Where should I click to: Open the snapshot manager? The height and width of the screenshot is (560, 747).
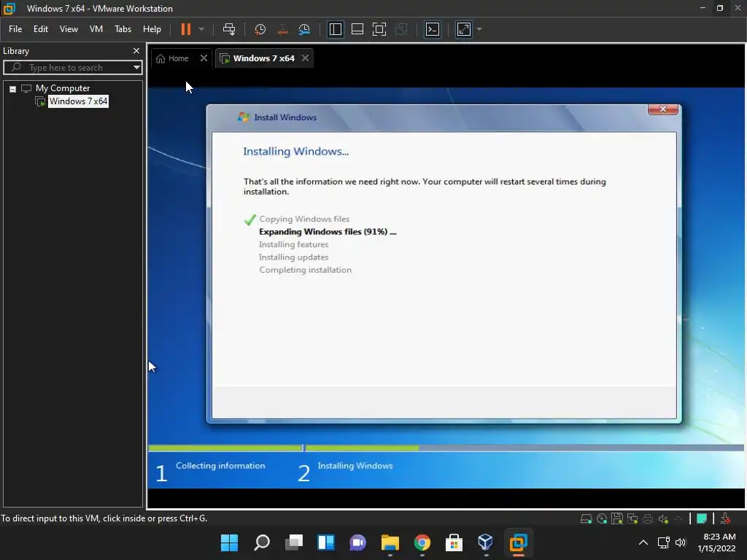coord(304,29)
